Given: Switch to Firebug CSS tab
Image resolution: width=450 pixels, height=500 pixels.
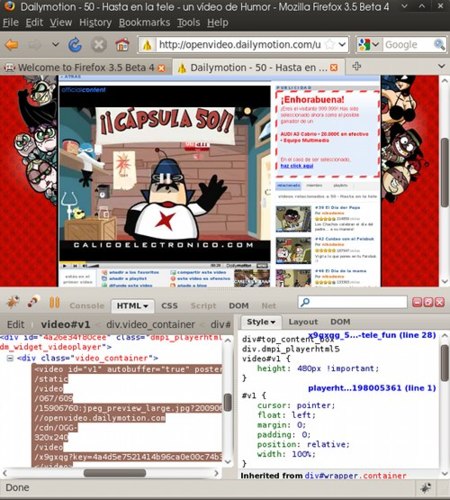Looking at the screenshot, I should click(x=169, y=306).
